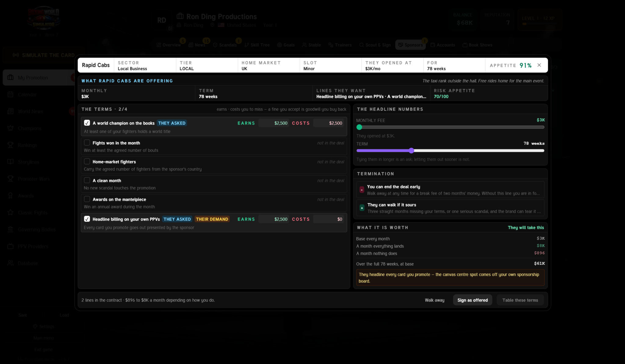Viewport: 625px width, 364px height.
Task: Click the Risk Appetite 70/100 value
Action: pos(441,96)
